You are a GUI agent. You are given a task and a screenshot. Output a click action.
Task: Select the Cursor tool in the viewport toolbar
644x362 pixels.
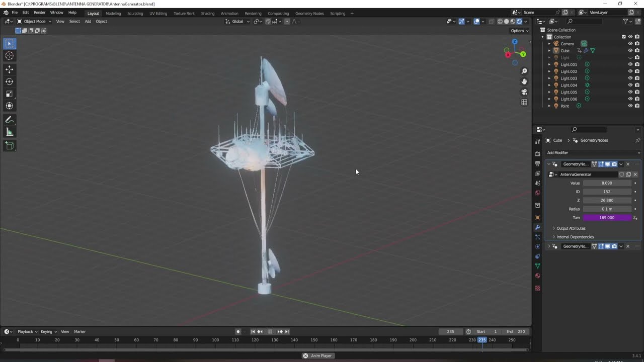click(x=10, y=56)
